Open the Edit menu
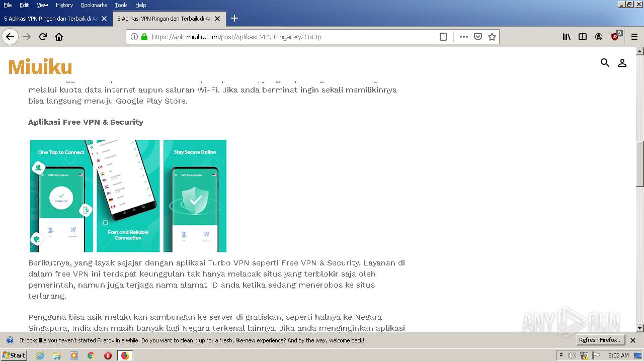 point(24,5)
